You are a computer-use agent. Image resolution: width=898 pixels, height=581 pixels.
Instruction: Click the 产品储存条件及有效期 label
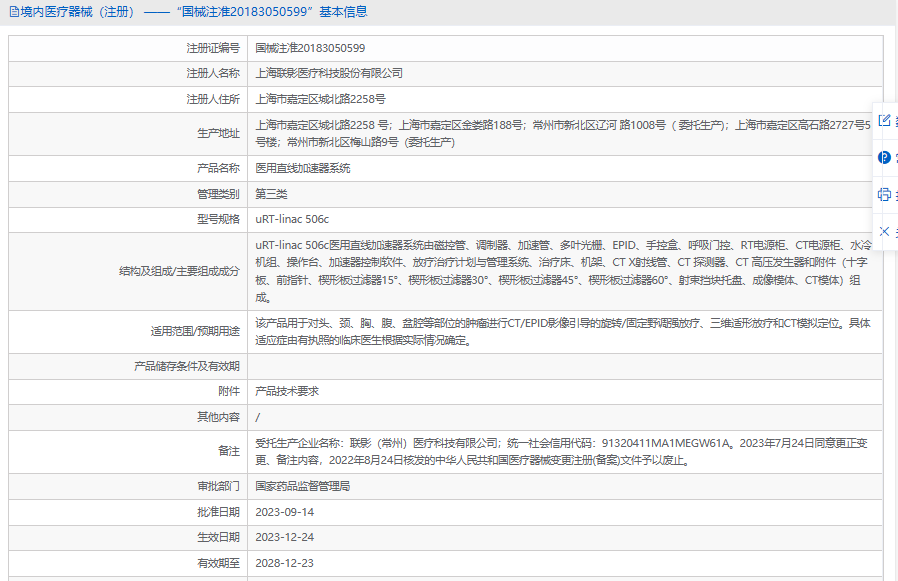(187, 366)
